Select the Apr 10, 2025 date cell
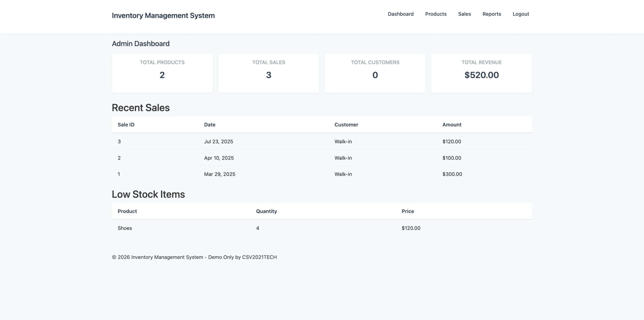 coord(219,158)
